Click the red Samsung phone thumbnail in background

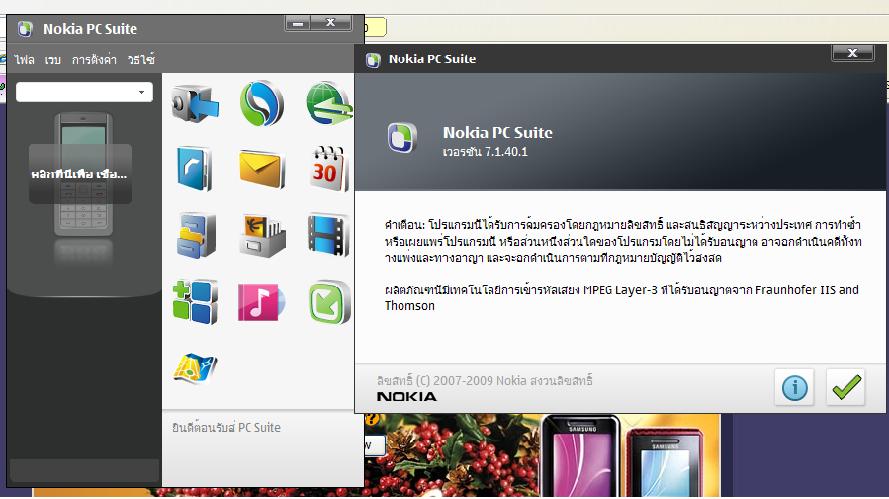pos(664,463)
